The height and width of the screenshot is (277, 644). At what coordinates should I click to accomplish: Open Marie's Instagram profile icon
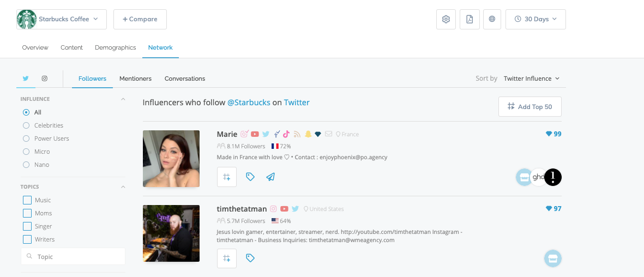[245, 134]
